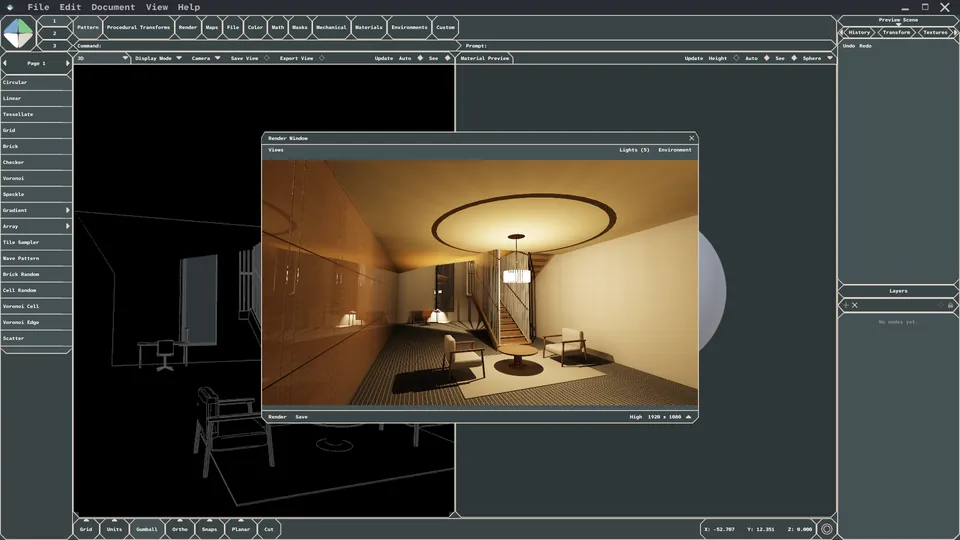The width and height of the screenshot is (960, 540).
Task: Select page slot 2
Action: point(54,33)
